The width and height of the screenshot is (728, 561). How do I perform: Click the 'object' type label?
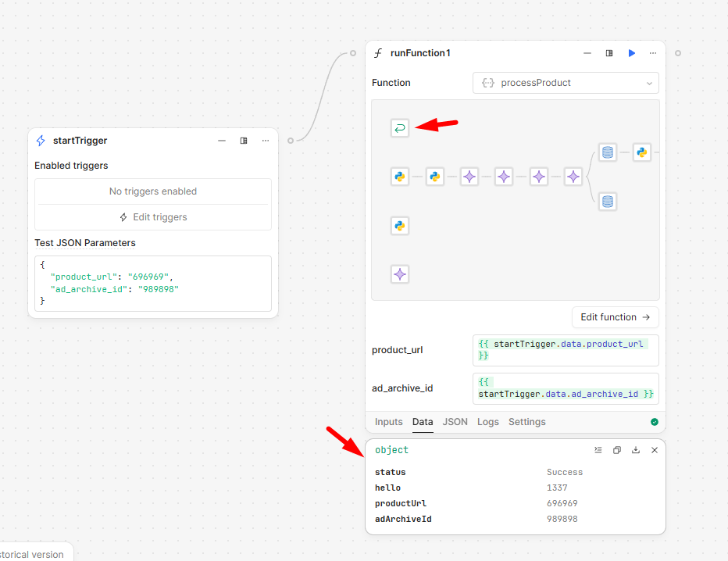(392, 450)
